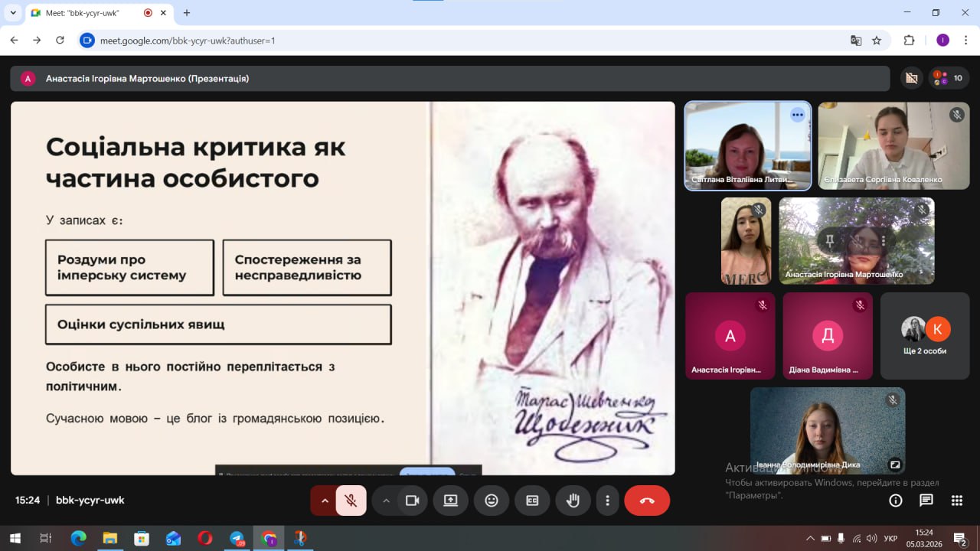Open Chrome's three-dot menu

tap(965, 41)
